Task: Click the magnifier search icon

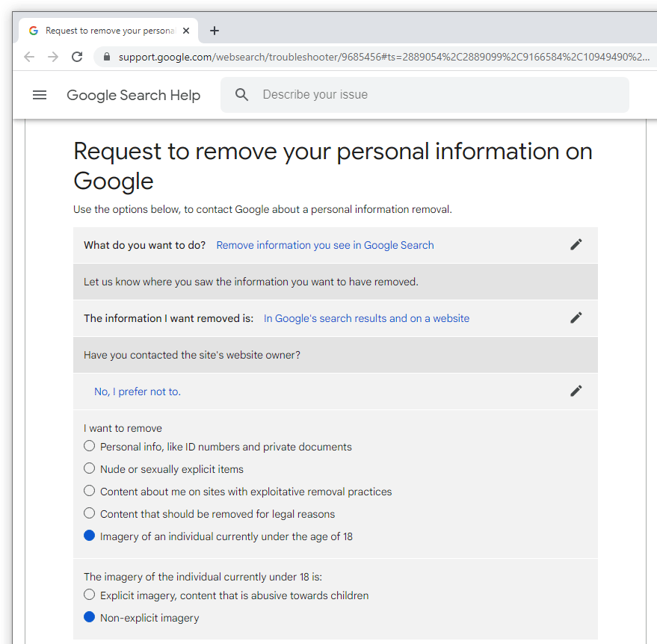Action: point(241,95)
